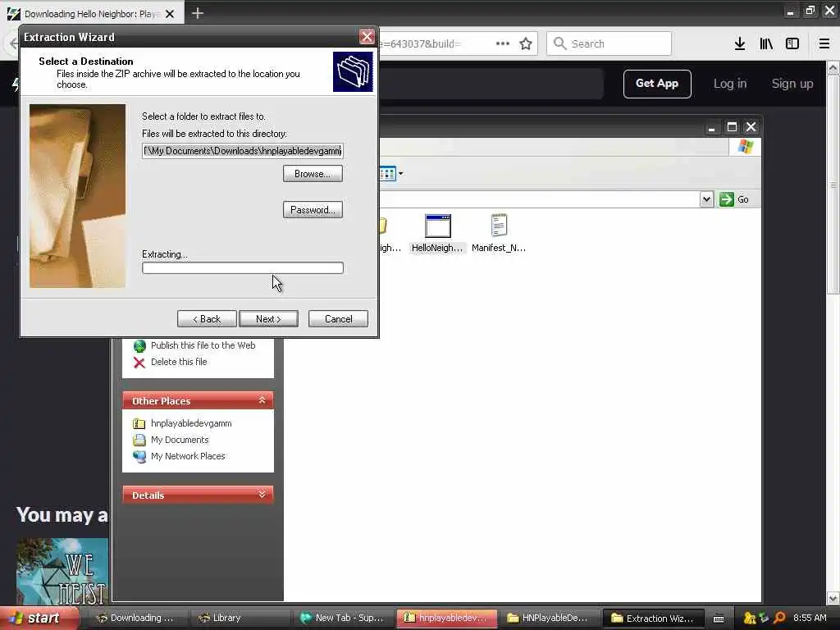Minimize the Explorer window
This screenshot has height=630, width=840.
pyautogui.click(x=711, y=127)
